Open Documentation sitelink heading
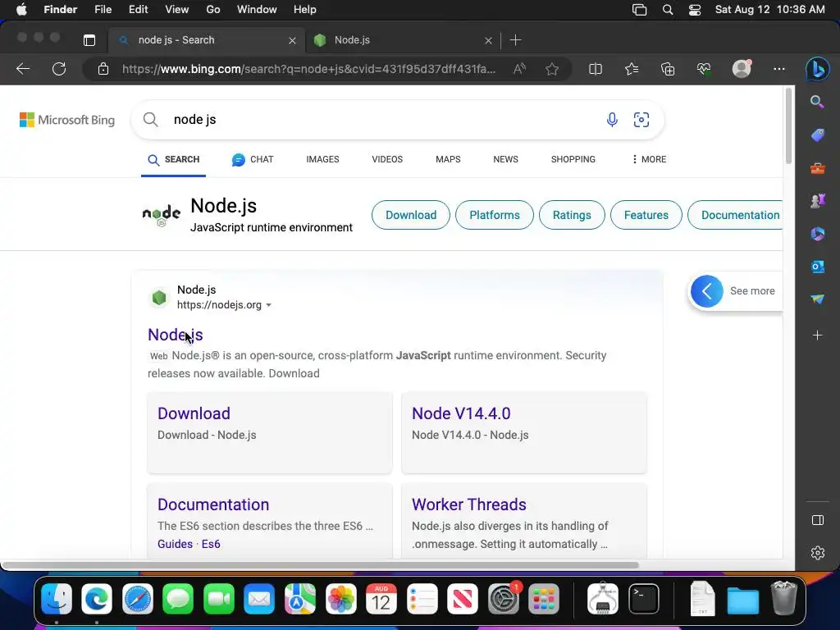The image size is (840, 630). point(213,504)
